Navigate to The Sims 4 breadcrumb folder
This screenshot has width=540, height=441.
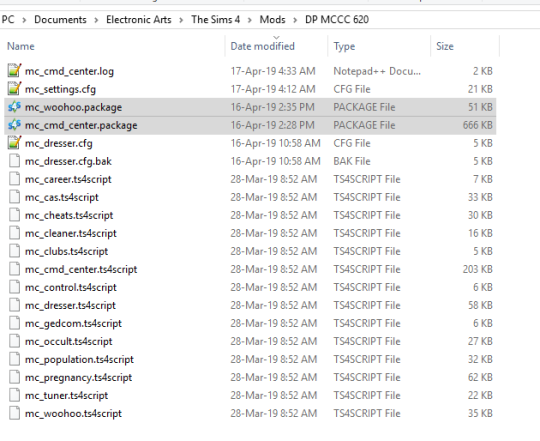(216, 20)
